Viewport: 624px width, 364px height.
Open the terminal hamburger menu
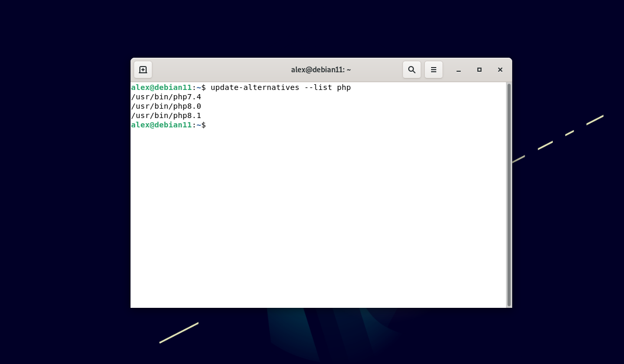(x=434, y=70)
